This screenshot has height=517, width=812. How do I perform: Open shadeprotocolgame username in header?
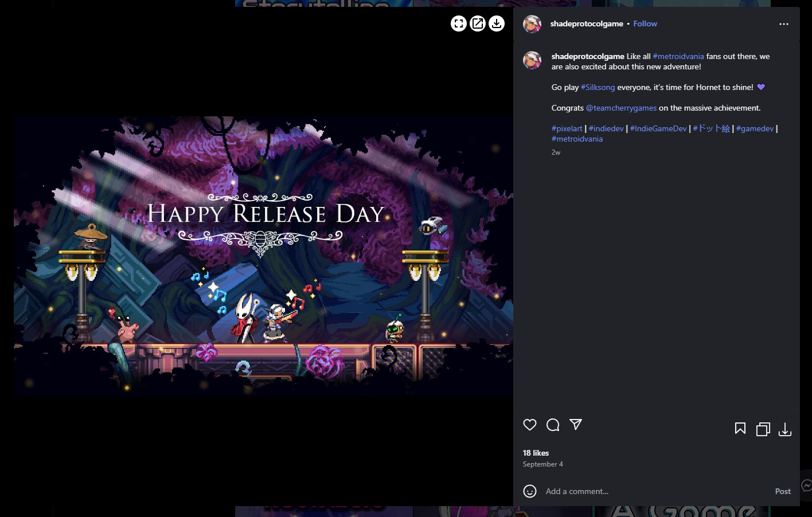tap(587, 23)
